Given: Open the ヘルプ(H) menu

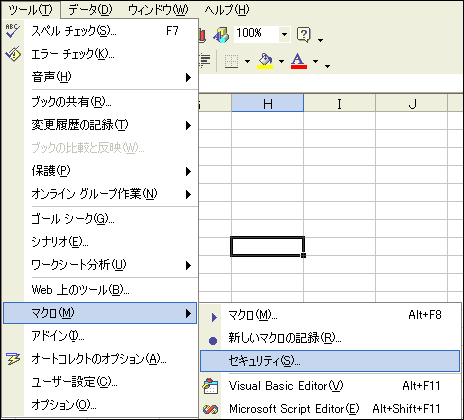Looking at the screenshot, I should point(227,10).
